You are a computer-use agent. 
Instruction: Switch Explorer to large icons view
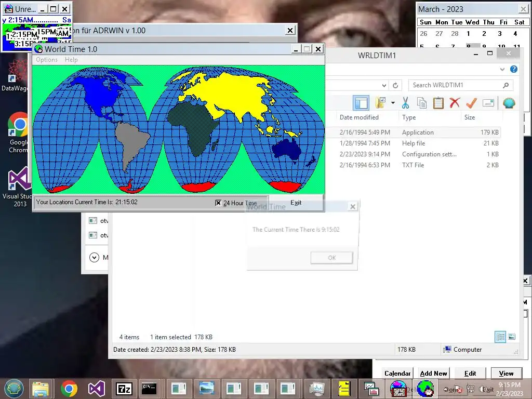512,337
